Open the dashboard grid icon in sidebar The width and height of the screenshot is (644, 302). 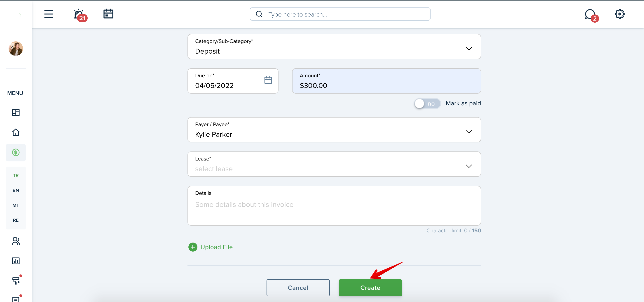[x=16, y=113]
